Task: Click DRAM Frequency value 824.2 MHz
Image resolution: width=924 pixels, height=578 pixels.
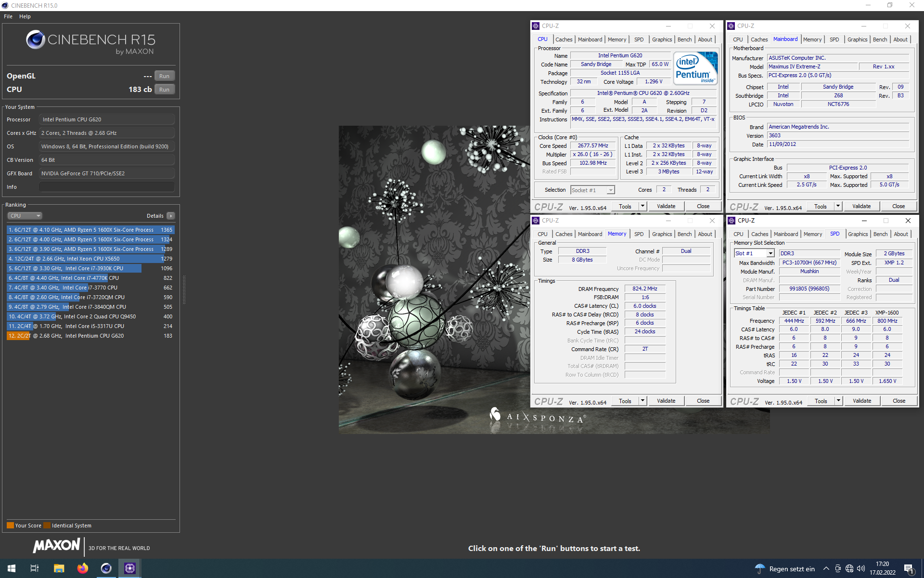Action: tap(645, 289)
